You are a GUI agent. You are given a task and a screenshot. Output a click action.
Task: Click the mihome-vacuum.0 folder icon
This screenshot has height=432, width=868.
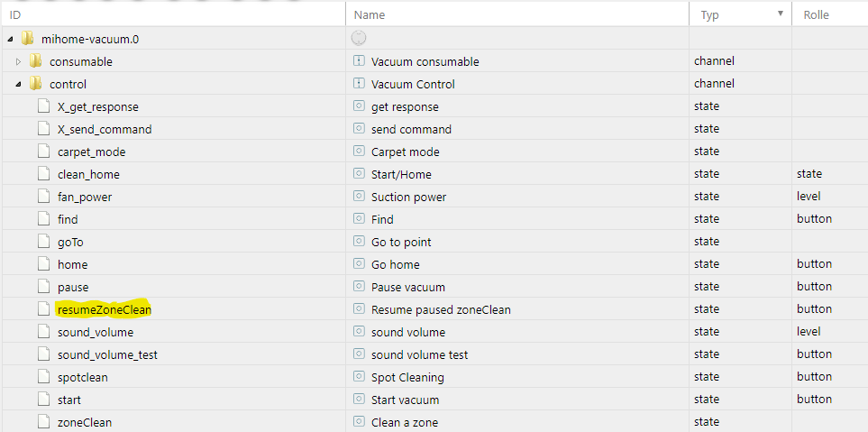[x=27, y=39]
